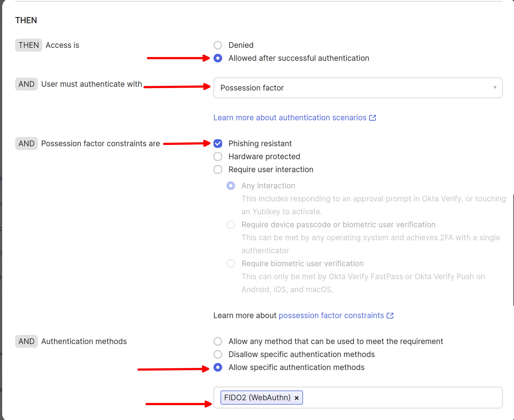Open Learn more about authentication scenarios link
Screen dimensions: 514x420
[x=290, y=118]
